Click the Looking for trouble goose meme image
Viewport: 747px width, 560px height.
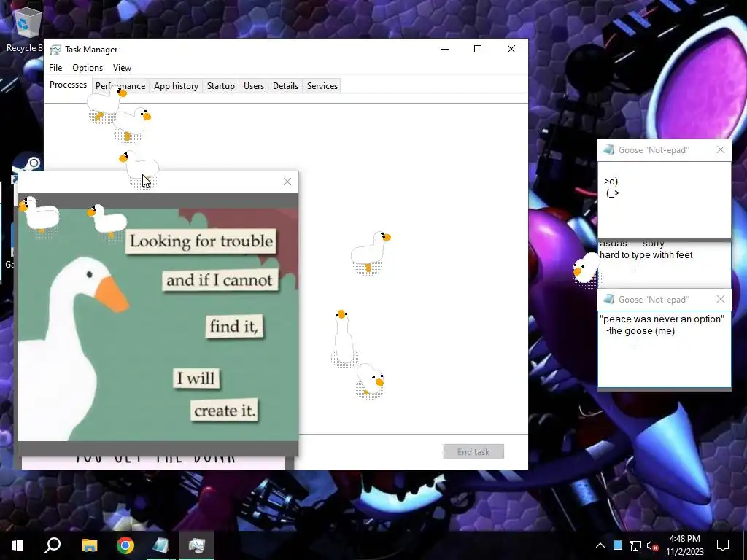click(158, 324)
